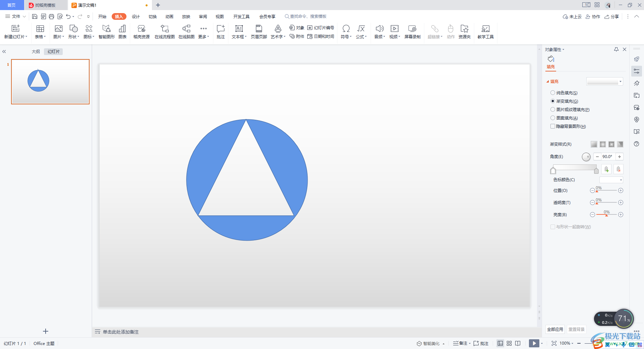Click the Brightness (亮度) slider
This screenshot has height=349, width=644.
coord(606,215)
